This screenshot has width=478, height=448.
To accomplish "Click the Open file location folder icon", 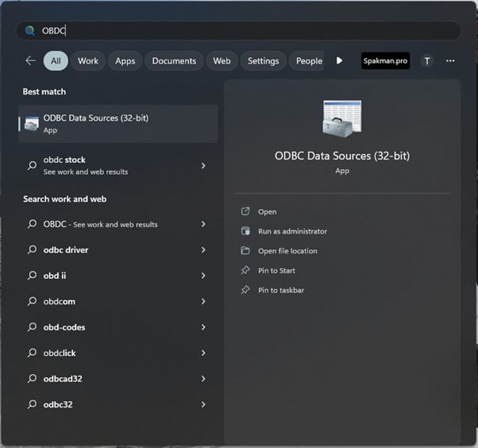I will (x=245, y=251).
